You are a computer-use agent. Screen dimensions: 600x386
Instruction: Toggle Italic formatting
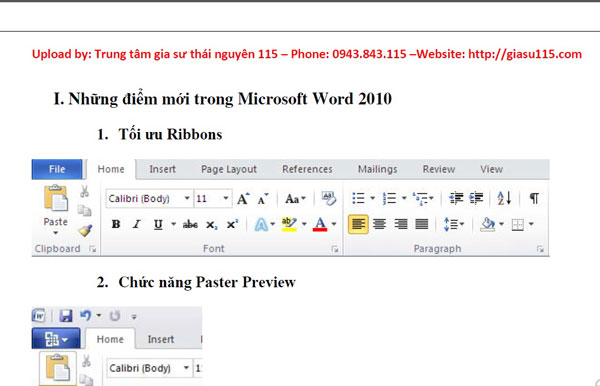coord(137,225)
